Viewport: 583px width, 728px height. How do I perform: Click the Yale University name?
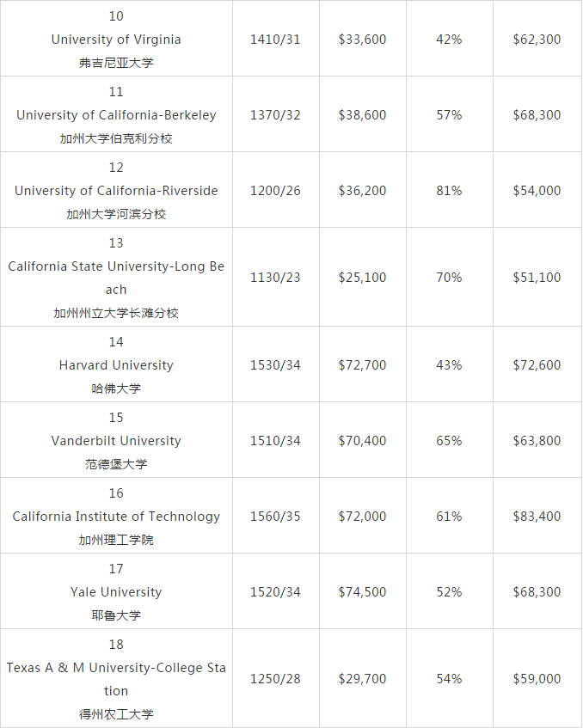coord(116,592)
